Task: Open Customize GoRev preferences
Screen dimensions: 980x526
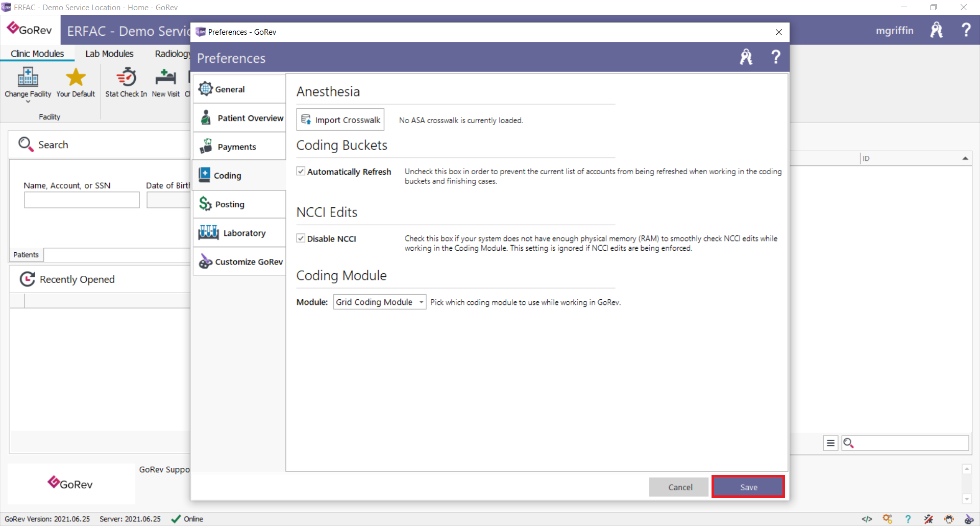Action: pyautogui.click(x=239, y=261)
